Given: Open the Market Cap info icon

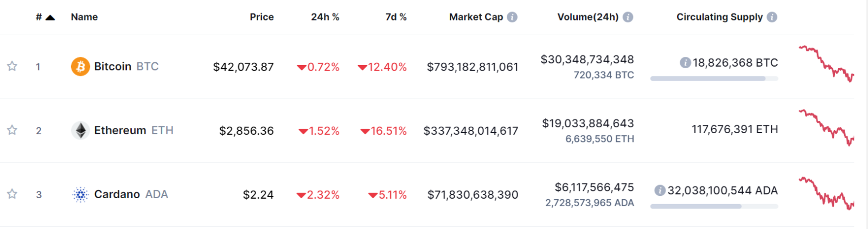Looking at the screenshot, I should [512, 17].
